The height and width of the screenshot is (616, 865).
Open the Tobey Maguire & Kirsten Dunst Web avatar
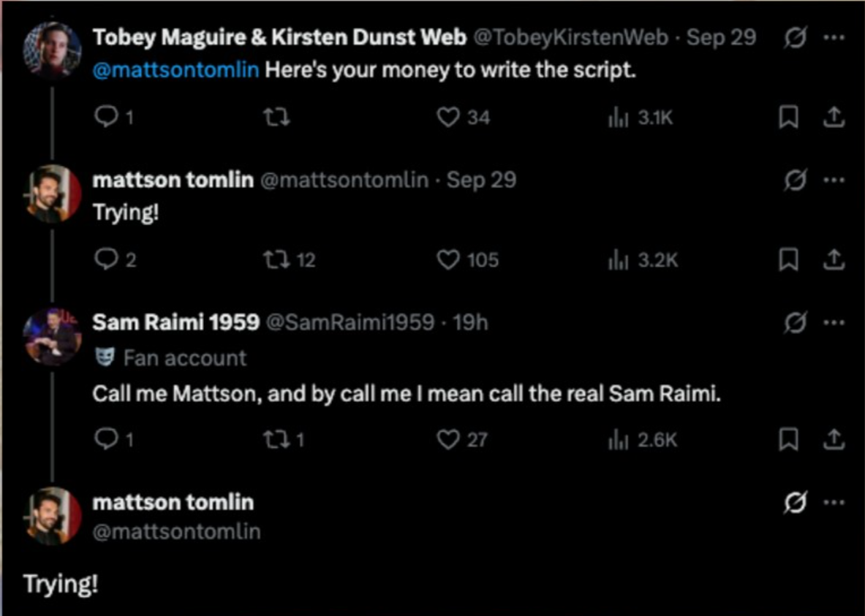tap(52, 50)
